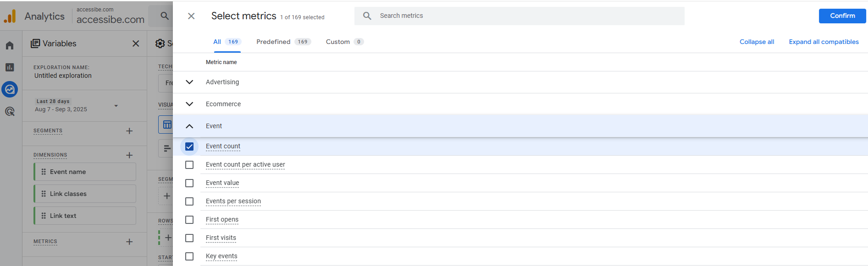Click the accessibe.com property selector
The height and width of the screenshot is (266, 868).
[x=110, y=16]
